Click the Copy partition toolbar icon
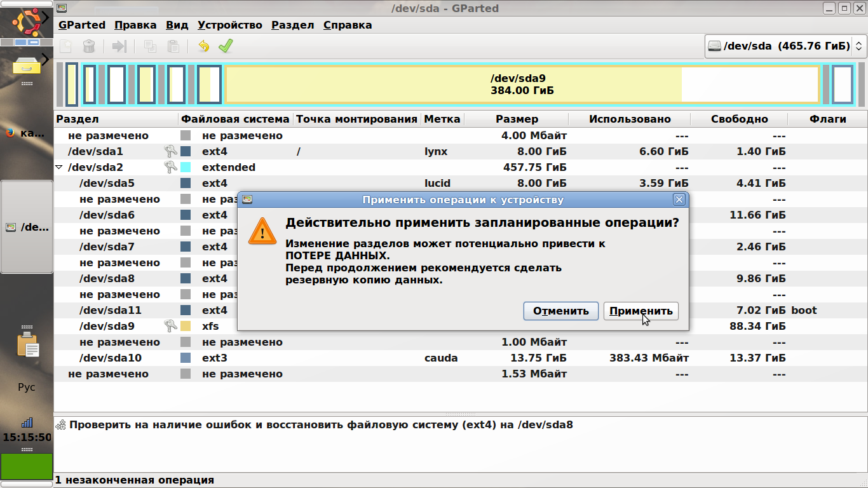Image resolution: width=868 pixels, height=488 pixels. point(150,46)
